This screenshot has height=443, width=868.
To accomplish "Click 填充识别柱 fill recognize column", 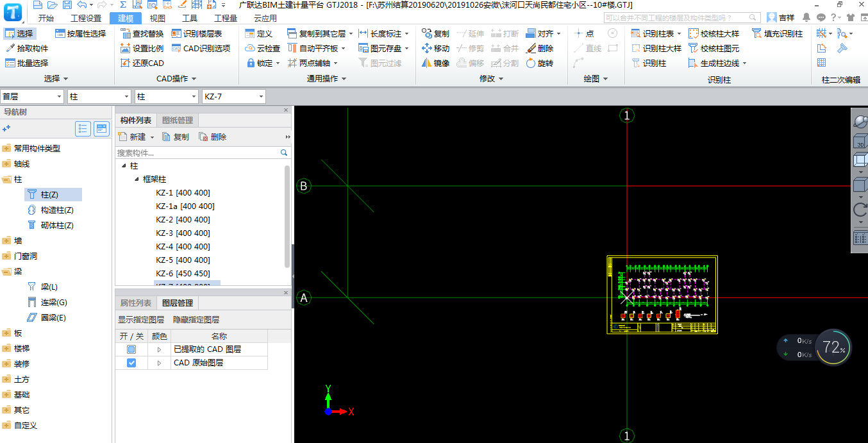I will (778, 33).
